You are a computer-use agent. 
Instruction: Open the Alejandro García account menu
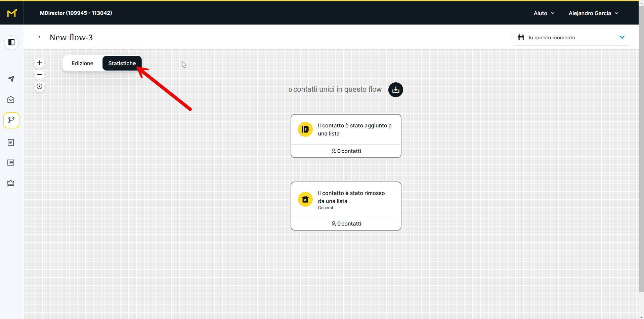[593, 13]
